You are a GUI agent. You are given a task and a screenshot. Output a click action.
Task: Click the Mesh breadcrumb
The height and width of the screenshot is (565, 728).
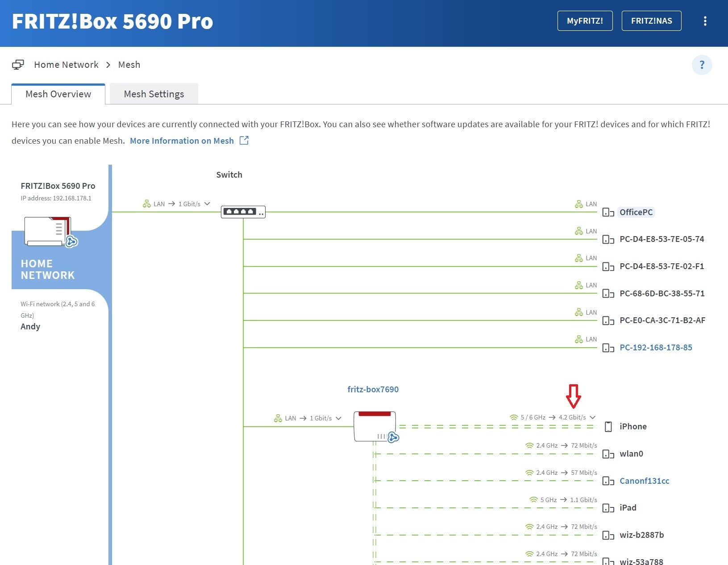129,65
